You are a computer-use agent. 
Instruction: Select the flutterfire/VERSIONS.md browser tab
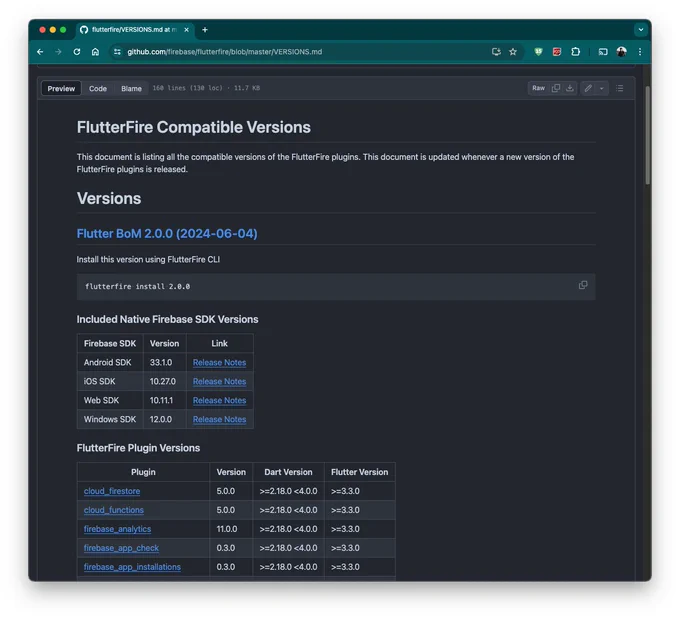[x=134, y=29]
